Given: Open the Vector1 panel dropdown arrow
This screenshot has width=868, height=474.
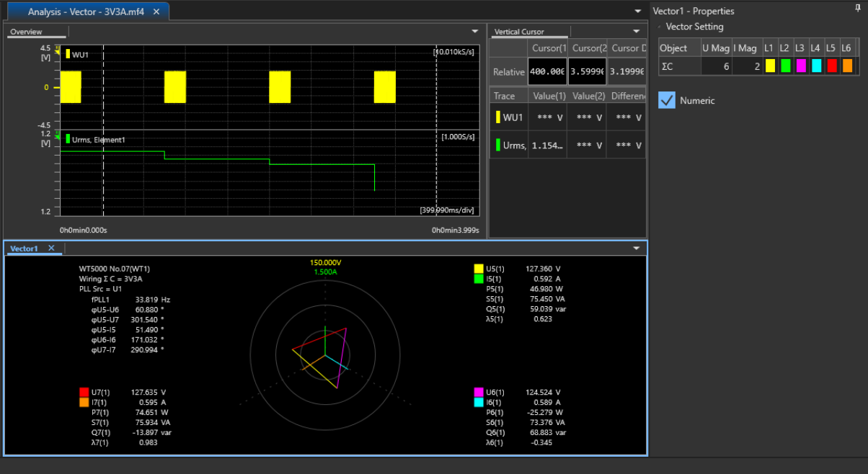Looking at the screenshot, I should pyautogui.click(x=636, y=248).
